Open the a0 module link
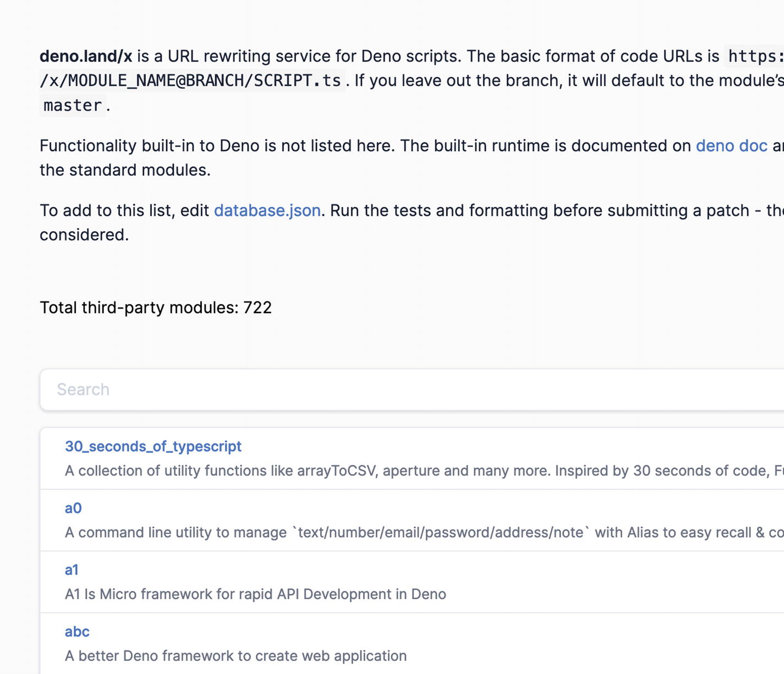This screenshot has height=674, width=784. tap(73, 508)
